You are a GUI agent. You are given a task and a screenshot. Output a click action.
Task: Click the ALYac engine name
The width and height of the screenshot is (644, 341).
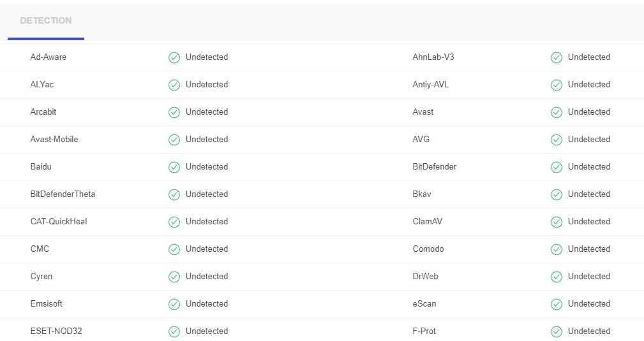tap(42, 85)
